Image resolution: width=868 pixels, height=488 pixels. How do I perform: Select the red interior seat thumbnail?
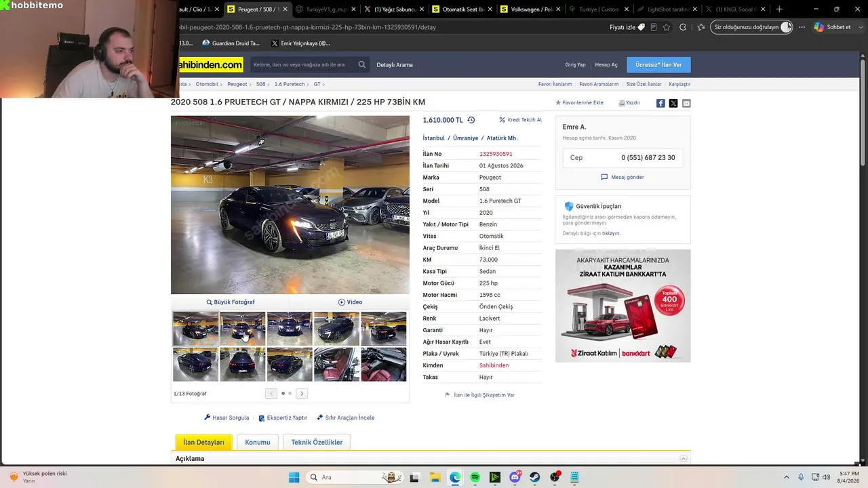336,365
